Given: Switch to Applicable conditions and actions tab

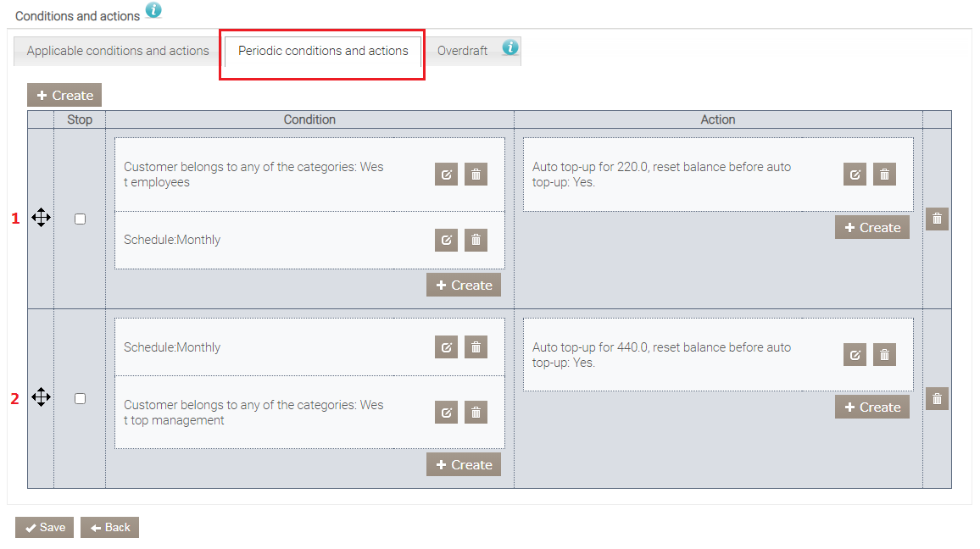Looking at the screenshot, I should pyautogui.click(x=118, y=51).
